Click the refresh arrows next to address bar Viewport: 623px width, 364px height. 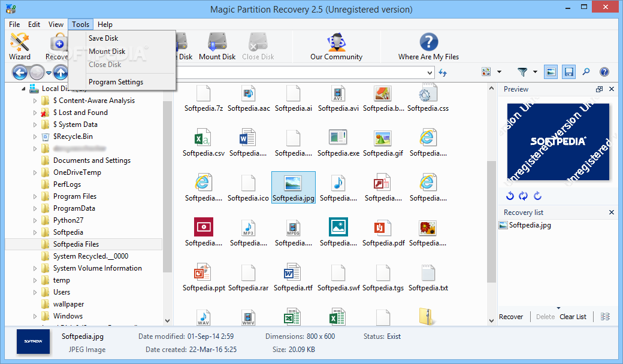point(443,72)
